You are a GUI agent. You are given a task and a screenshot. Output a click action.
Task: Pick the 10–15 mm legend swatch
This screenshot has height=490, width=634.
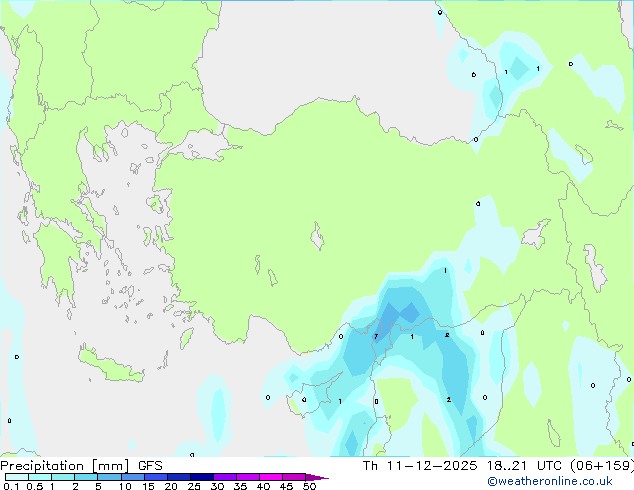tap(132, 477)
